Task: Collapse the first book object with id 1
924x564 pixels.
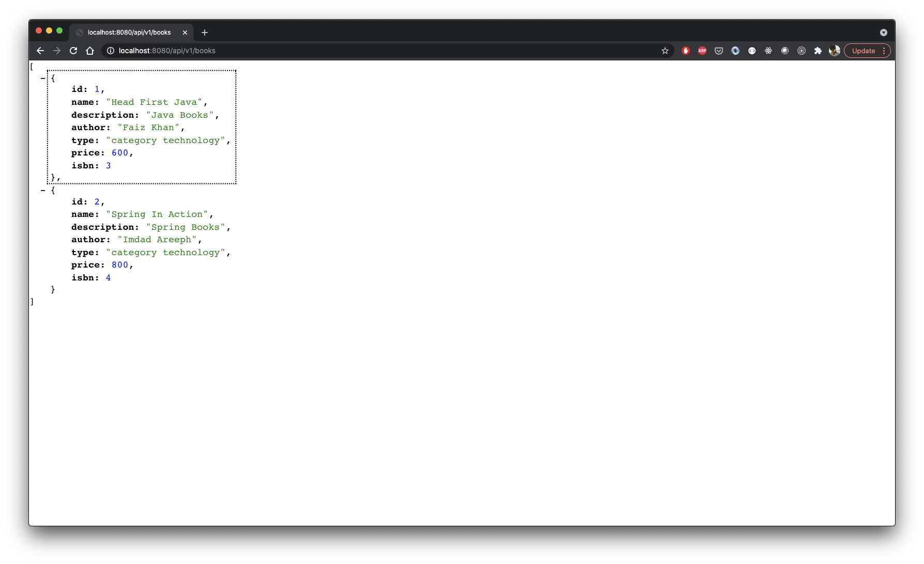Action: click(x=43, y=79)
